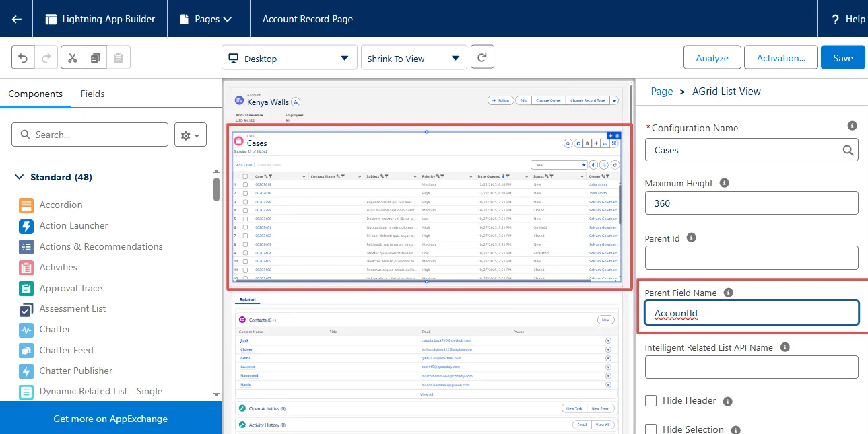Switch to the Fields tab
Image resolution: width=868 pixels, height=434 pixels.
(x=93, y=94)
